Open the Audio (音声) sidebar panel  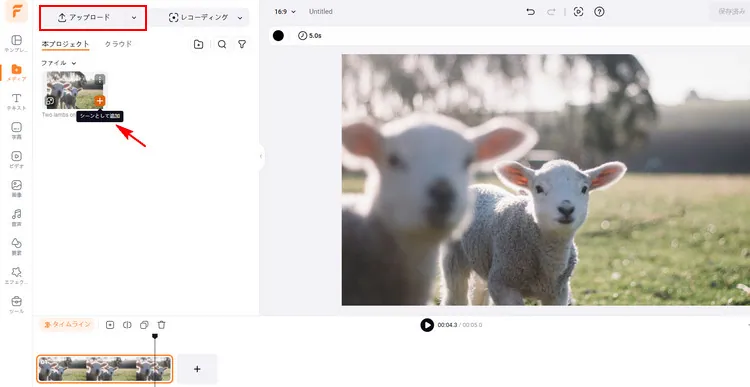click(x=16, y=218)
